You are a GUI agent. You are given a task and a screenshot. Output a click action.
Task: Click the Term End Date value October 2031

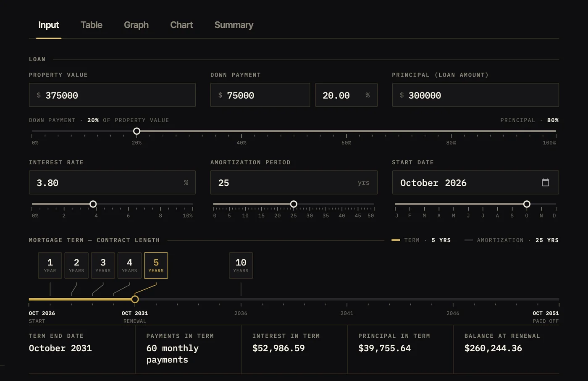[x=60, y=348]
